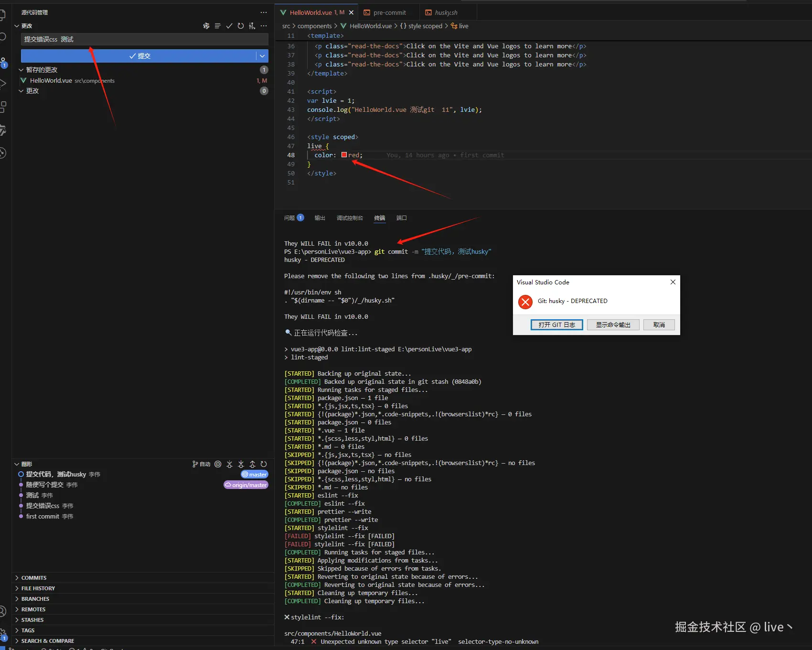The width and height of the screenshot is (812, 650).
Task: Expand the SEARCH & COMPARE section
Action: (x=143, y=641)
